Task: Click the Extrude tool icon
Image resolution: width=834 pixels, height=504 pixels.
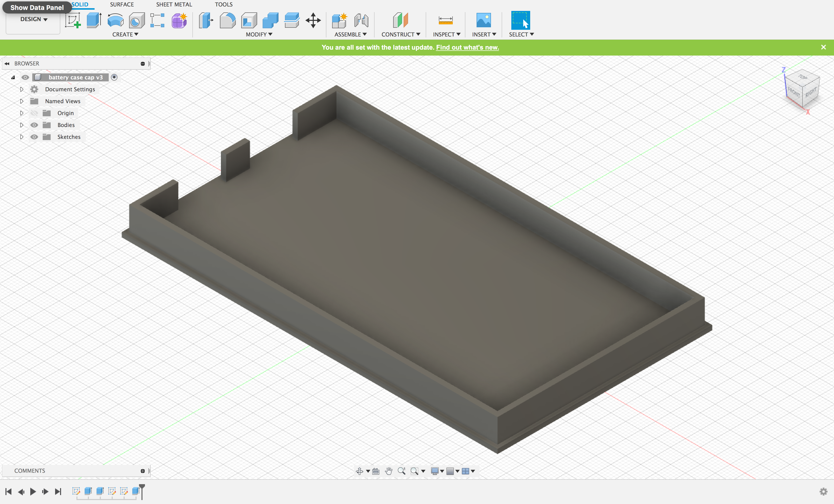Action: pos(94,20)
